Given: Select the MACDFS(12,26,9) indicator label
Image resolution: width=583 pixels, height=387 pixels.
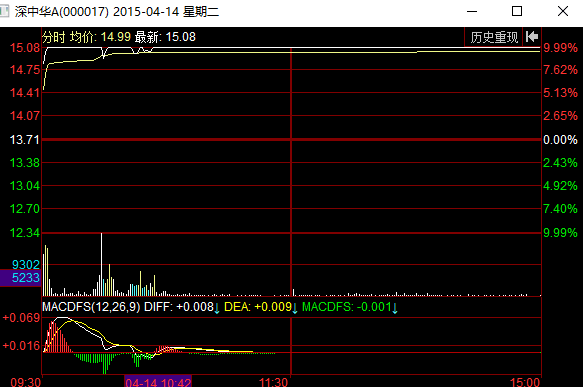Looking at the screenshot, I should [91, 307].
